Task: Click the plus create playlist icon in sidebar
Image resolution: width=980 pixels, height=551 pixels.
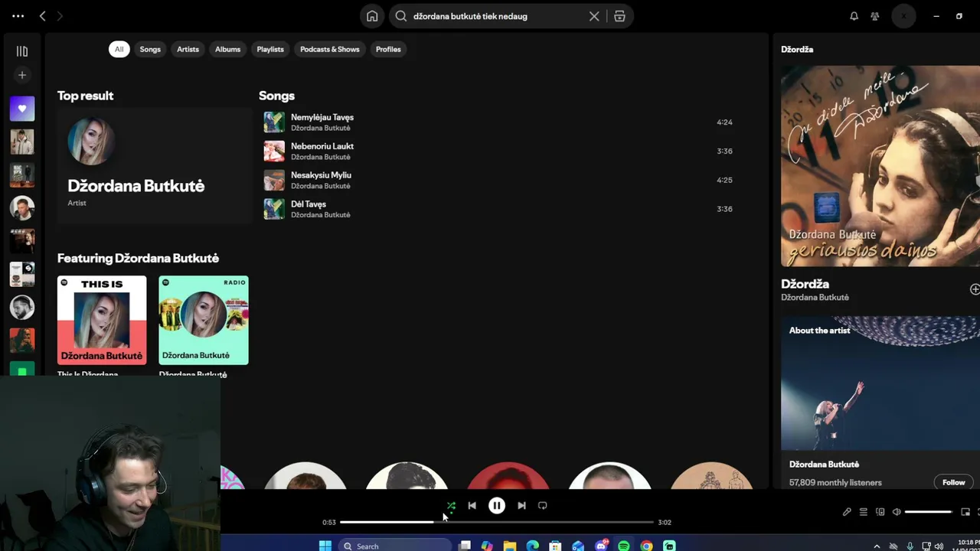Action: pyautogui.click(x=22, y=75)
